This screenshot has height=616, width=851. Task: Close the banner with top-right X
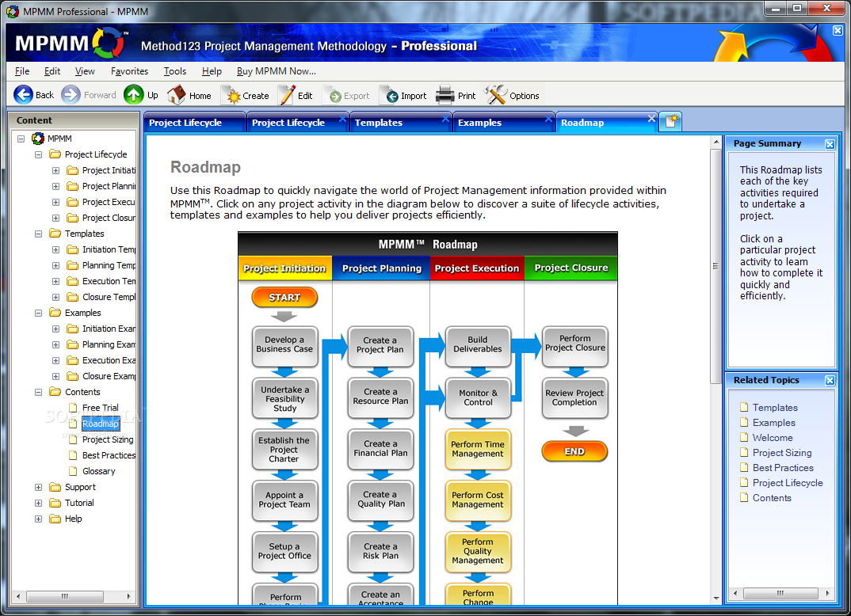coord(838,30)
